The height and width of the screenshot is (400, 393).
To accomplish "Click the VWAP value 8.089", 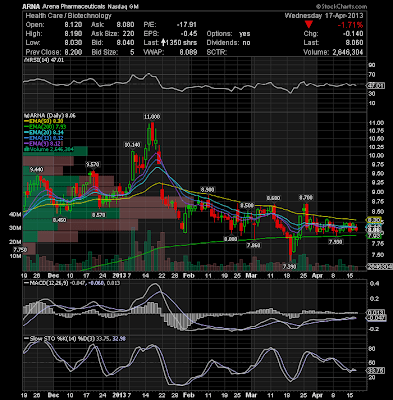I will tap(188, 52).
